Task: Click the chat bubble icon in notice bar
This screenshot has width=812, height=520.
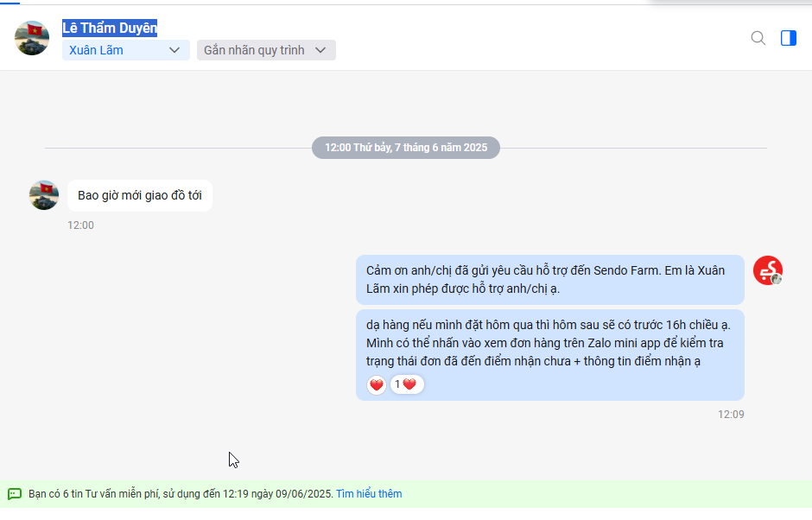Action: click(15, 494)
